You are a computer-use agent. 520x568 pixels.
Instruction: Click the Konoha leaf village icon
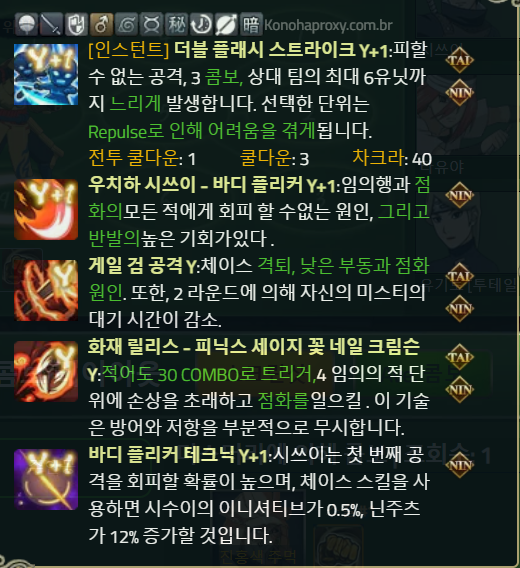(126, 25)
